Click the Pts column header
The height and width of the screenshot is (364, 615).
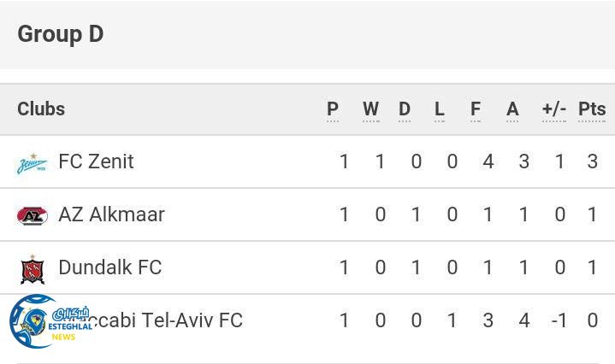[592, 109]
